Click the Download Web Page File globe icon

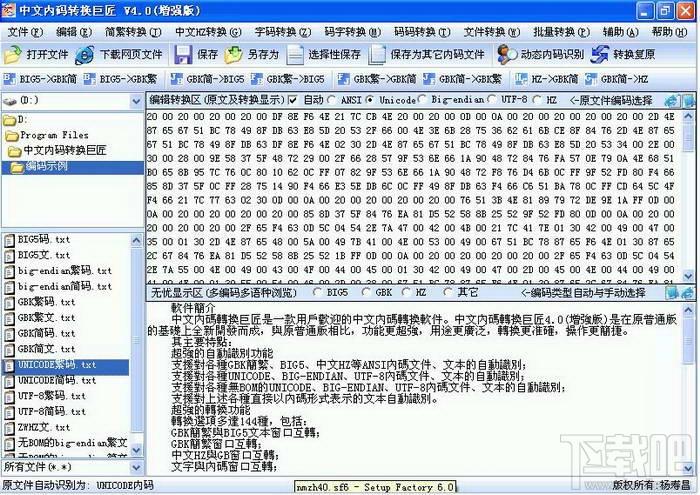coord(84,54)
